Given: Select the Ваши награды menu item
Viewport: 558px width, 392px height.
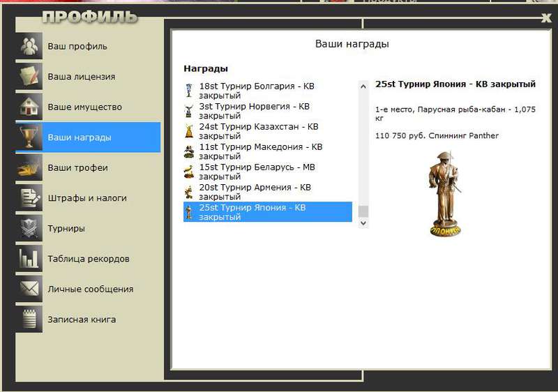Looking at the screenshot, I should coord(88,137).
